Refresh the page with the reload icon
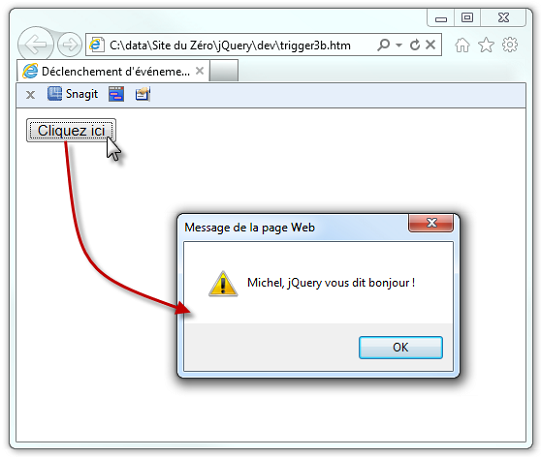This screenshot has height=457, width=541. 414,45
